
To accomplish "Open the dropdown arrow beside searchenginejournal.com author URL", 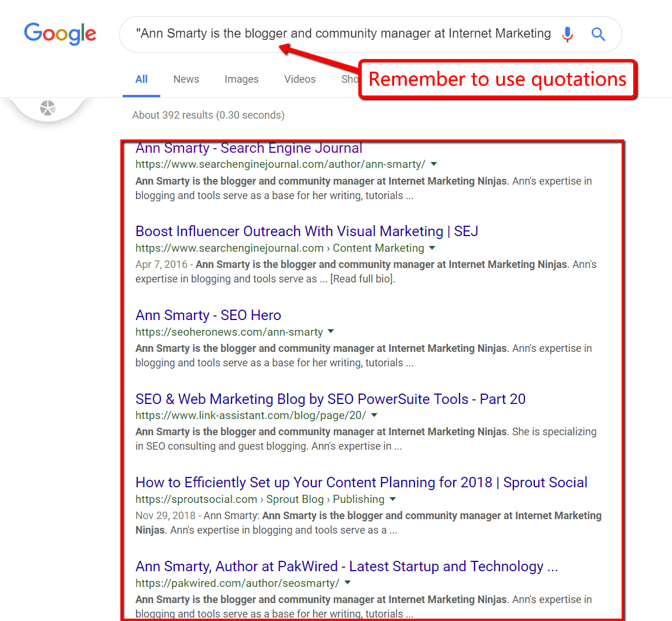I will (434, 164).
